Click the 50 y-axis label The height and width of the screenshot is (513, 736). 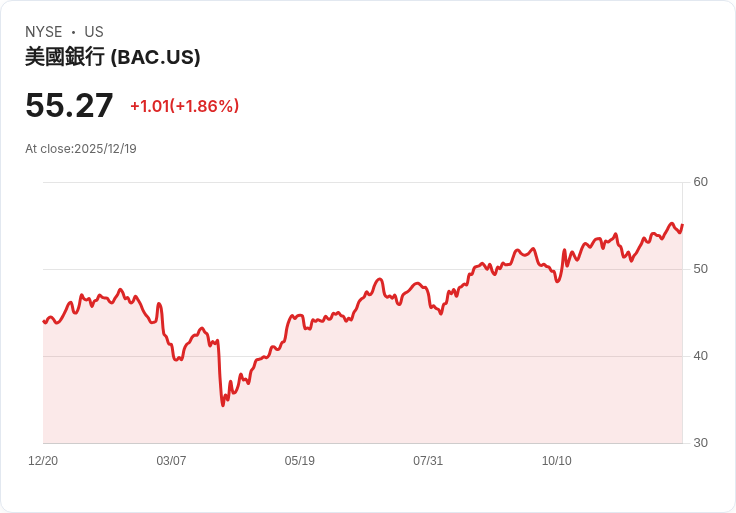tap(700, 269)
